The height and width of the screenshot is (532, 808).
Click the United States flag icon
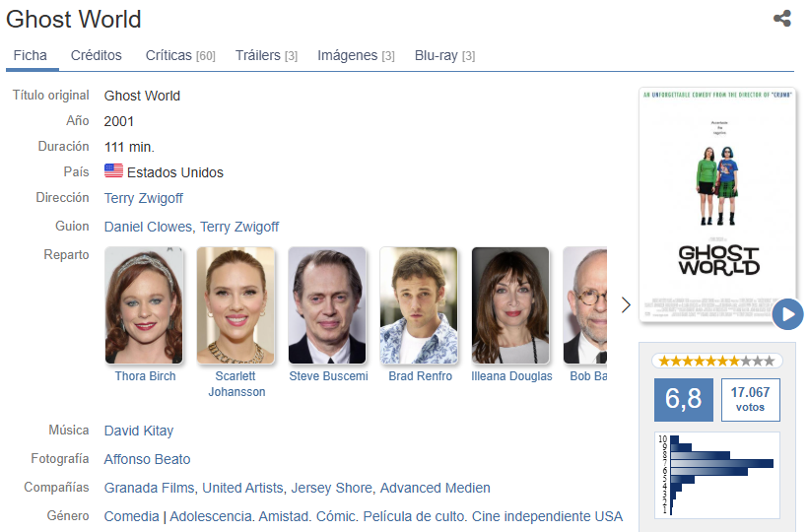113,171
